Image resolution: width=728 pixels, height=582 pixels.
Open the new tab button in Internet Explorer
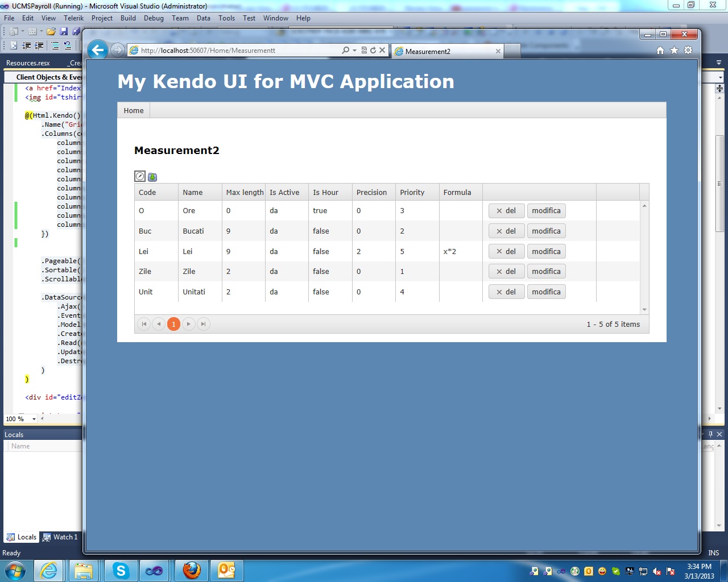click(512, 51)
